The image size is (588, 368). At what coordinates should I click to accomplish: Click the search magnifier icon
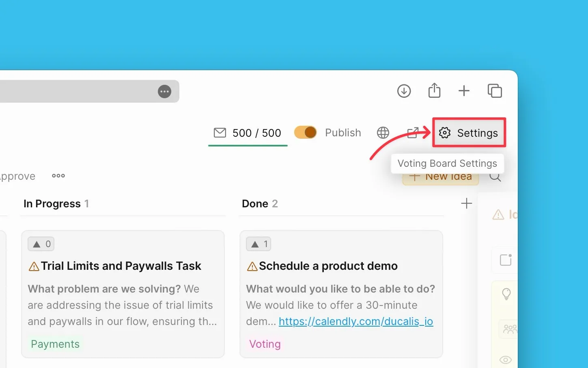[x=495, y=177]
